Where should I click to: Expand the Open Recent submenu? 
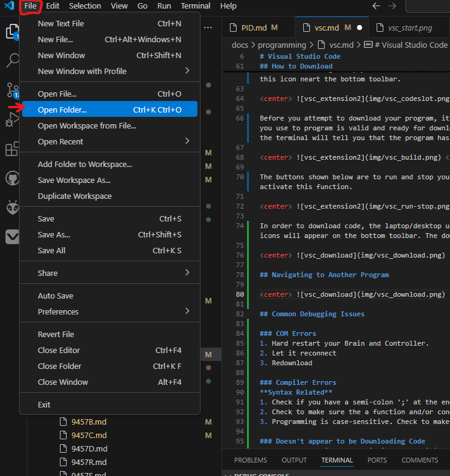109,141
